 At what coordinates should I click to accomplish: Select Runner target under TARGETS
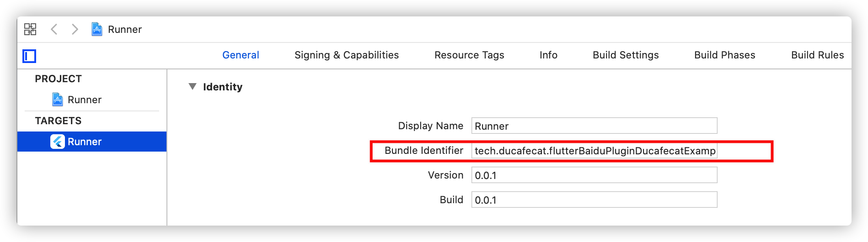point(92,142)
